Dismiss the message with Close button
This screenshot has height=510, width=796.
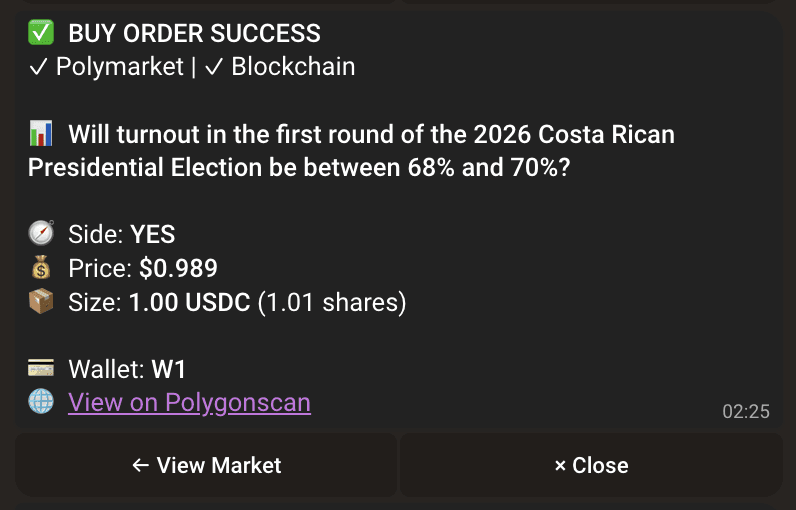point(591,465)
